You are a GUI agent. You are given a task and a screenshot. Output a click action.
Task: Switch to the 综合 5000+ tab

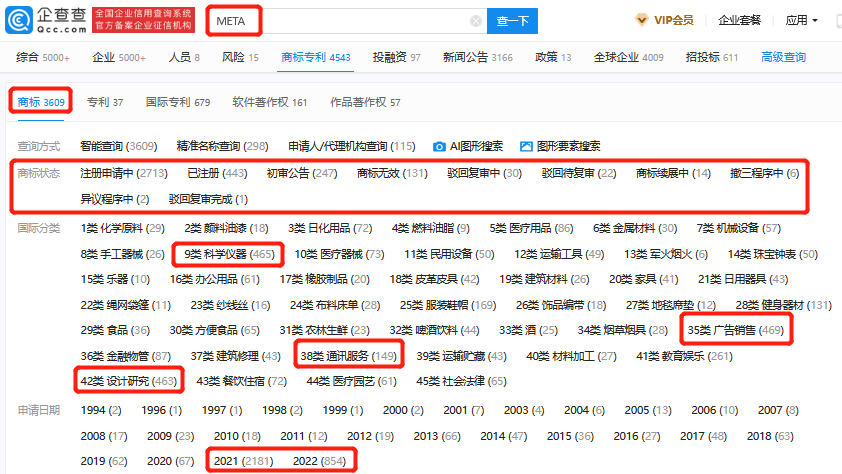[43, 57]
